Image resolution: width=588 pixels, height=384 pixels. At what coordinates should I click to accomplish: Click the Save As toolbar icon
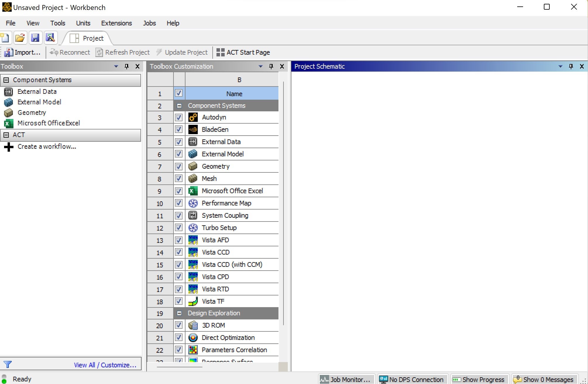point(50,38)
